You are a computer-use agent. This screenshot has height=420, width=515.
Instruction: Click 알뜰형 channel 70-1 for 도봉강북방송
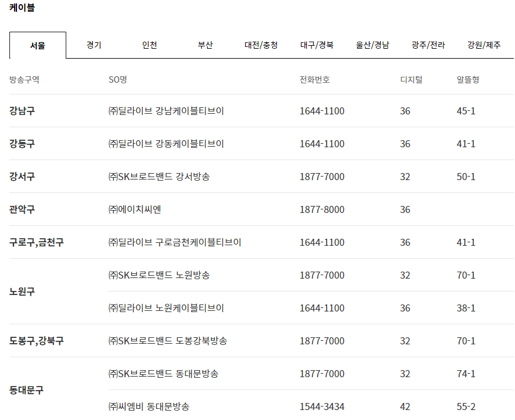(466, 341)
